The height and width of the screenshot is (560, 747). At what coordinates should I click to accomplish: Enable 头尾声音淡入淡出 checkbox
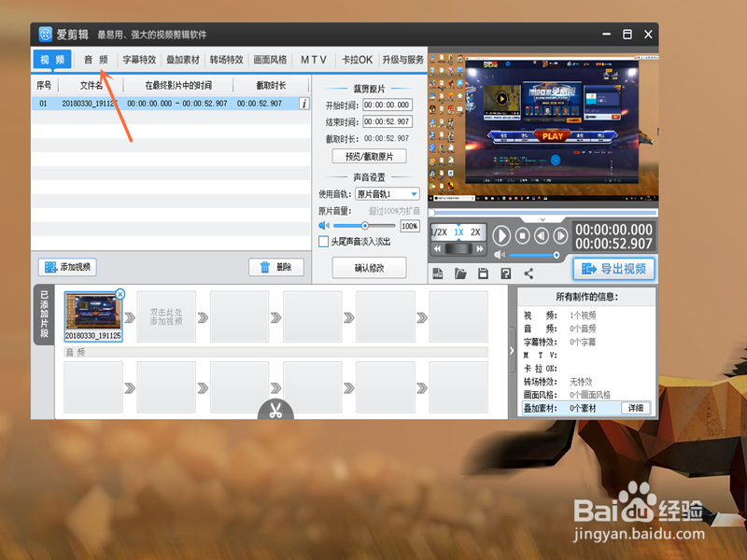click(x=323, y=242)
